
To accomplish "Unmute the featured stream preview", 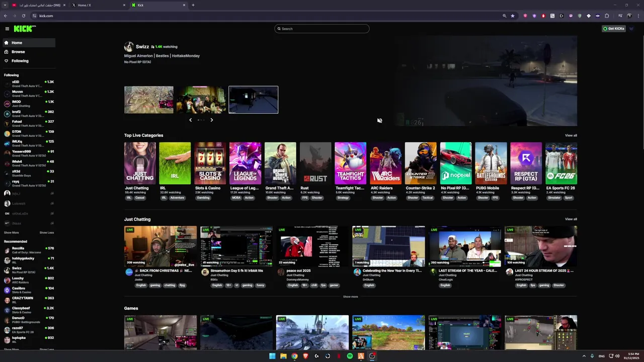I will pyautogui.click(x=379, y=121).
